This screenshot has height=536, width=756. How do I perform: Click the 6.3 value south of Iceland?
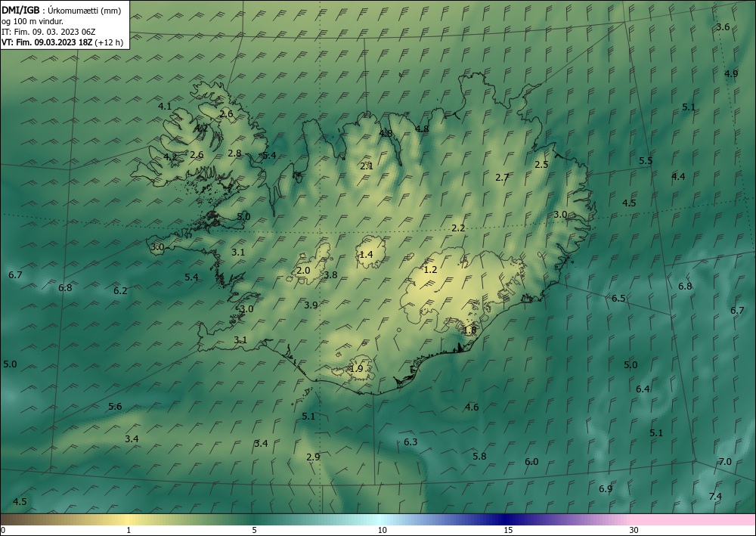pos(411,442)
